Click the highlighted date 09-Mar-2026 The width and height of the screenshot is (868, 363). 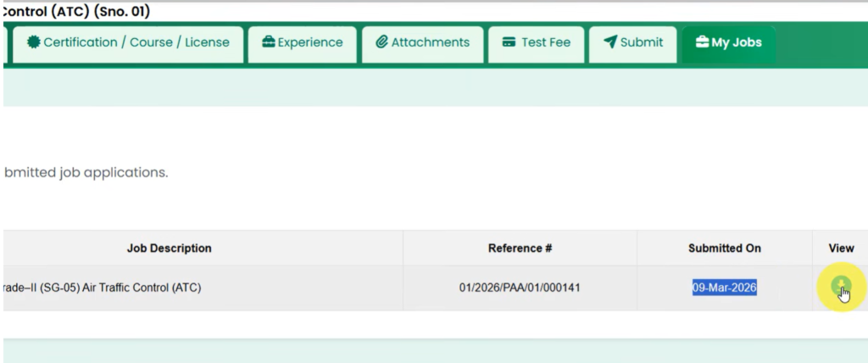724,288
